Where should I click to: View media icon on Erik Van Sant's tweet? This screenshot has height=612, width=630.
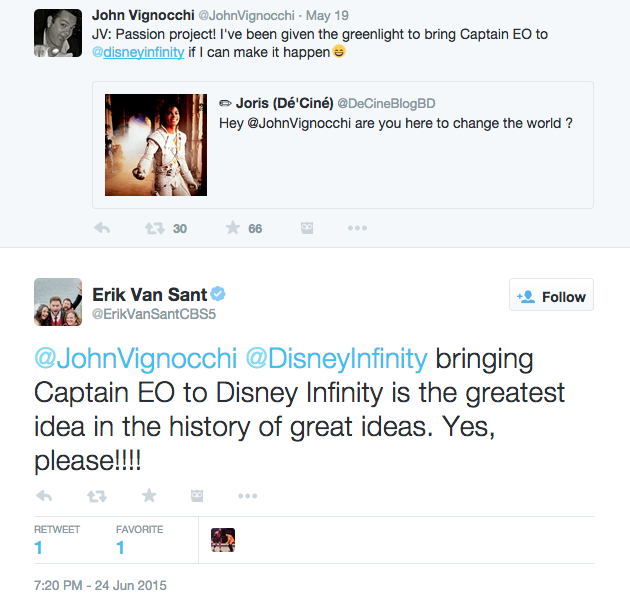point(198,495)
